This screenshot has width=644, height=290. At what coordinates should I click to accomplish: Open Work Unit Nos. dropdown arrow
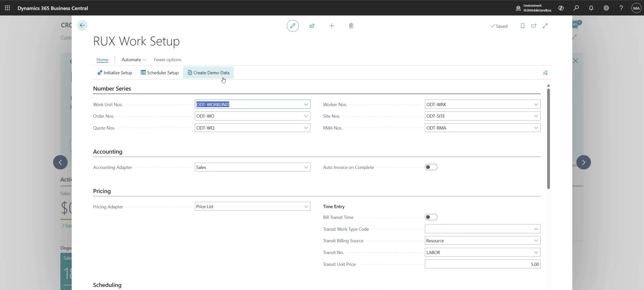(x=306, y=104)
